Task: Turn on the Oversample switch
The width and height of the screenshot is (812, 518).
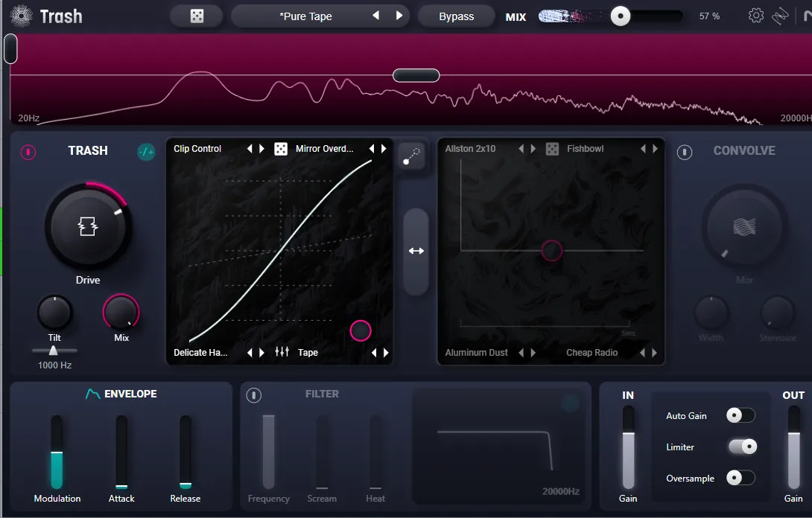Action: [740, 478]
